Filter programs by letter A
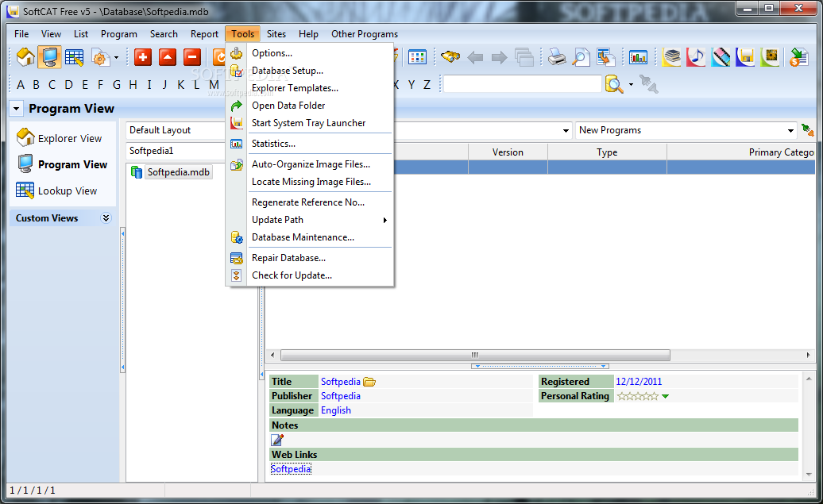The width and height of the screenshot is (823, 504). coord(21,84)
